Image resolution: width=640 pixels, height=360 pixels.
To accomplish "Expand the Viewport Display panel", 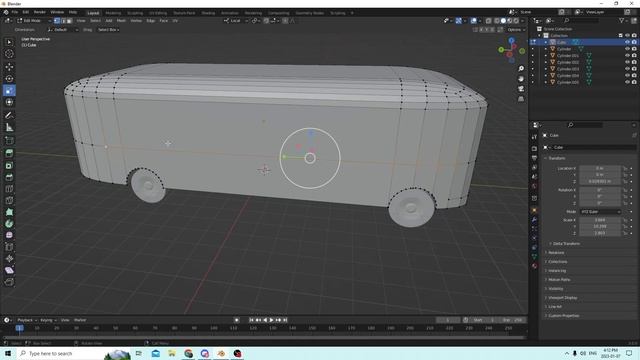I will 562,298.
